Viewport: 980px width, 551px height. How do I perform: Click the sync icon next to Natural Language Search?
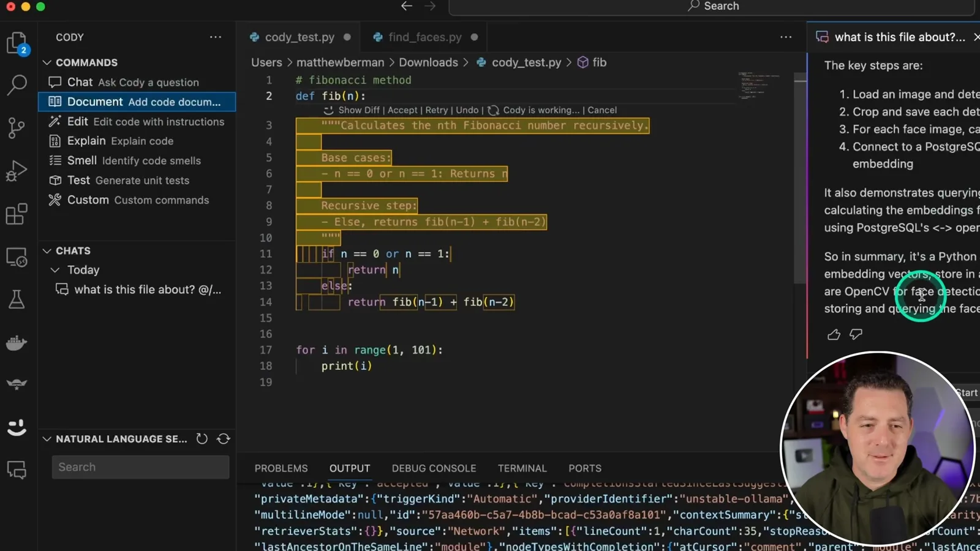coord(224,439)
